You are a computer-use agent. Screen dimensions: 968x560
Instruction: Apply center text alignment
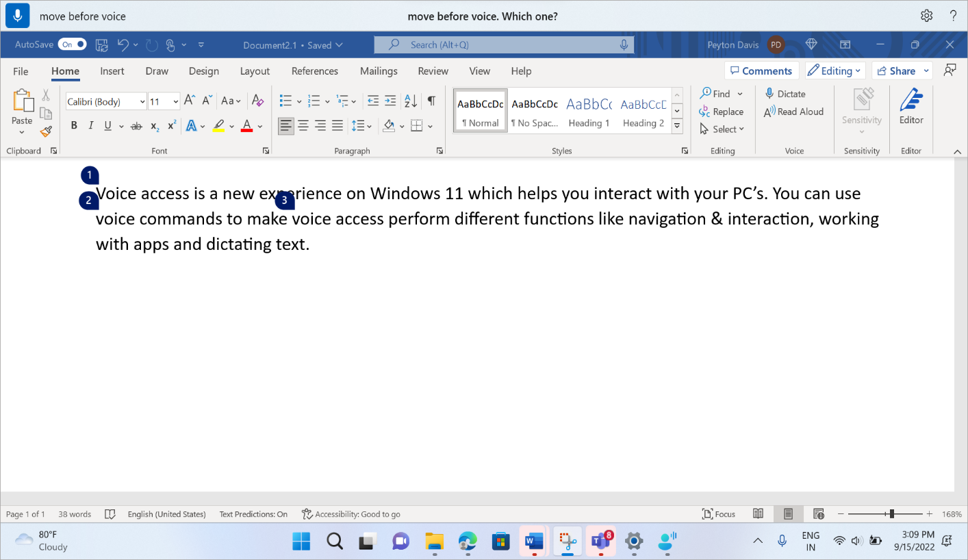pyautogui.click(x=303, y=125)
